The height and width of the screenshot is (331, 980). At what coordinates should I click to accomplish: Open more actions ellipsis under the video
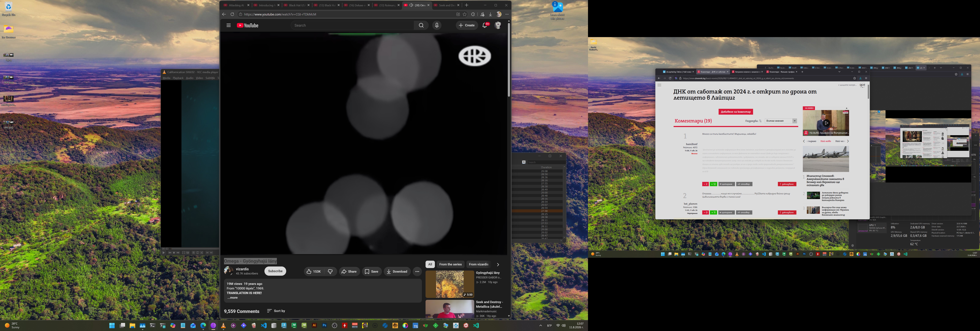[x=417, y=272]
